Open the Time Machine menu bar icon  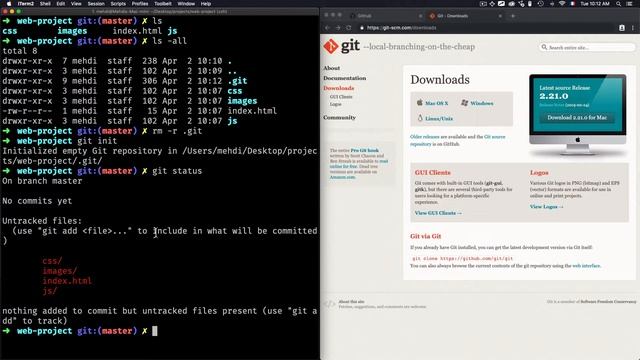click(x=540, y=4)
